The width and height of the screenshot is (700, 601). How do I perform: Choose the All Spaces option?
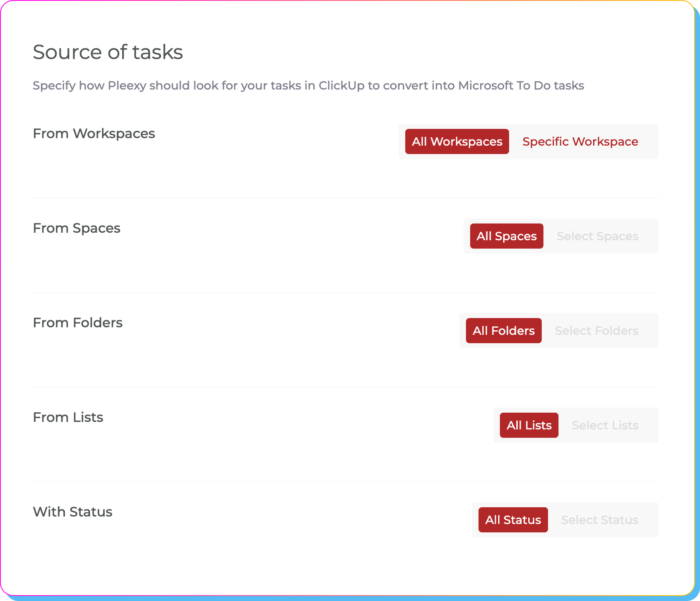tap(507, 236)
